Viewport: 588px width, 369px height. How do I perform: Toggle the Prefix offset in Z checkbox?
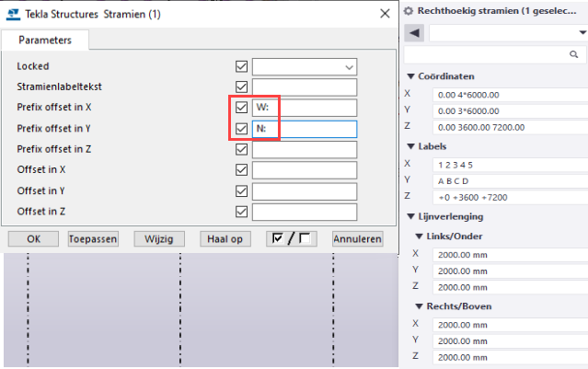241,149
